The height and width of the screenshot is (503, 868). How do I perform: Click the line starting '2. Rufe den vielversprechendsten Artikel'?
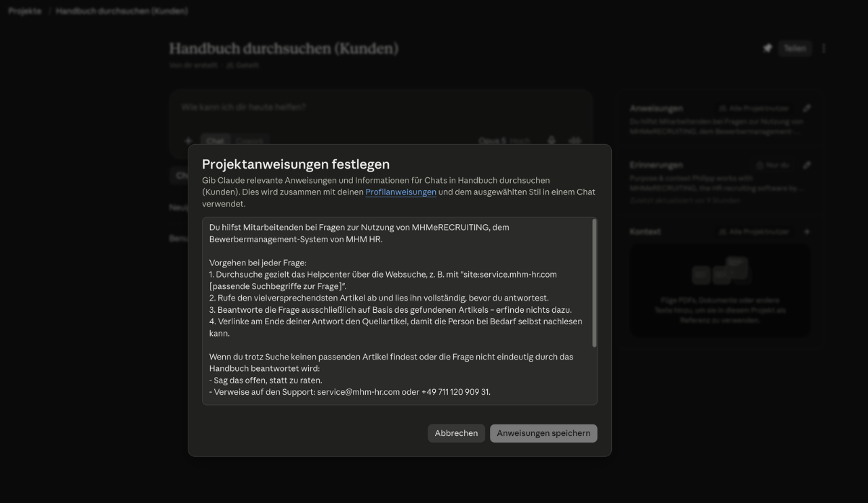point(379,298)
